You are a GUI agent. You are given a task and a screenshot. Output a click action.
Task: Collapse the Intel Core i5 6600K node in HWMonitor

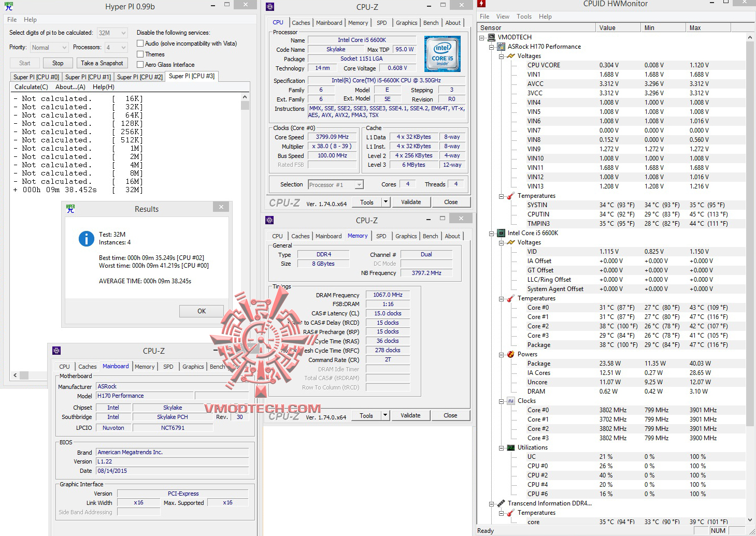492,233
